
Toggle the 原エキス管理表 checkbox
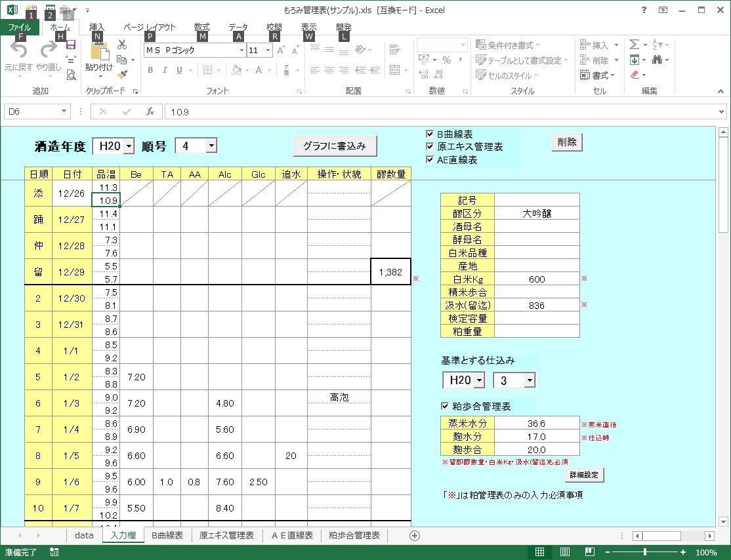430,147
